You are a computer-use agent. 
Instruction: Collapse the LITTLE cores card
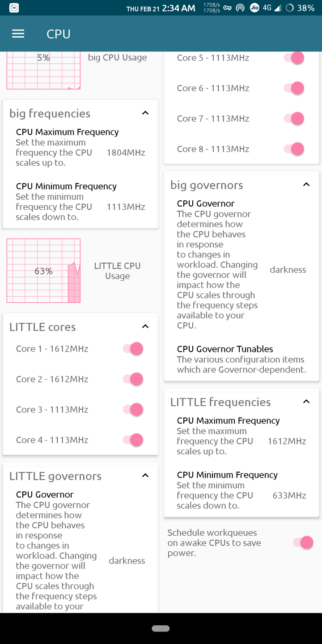145,326
